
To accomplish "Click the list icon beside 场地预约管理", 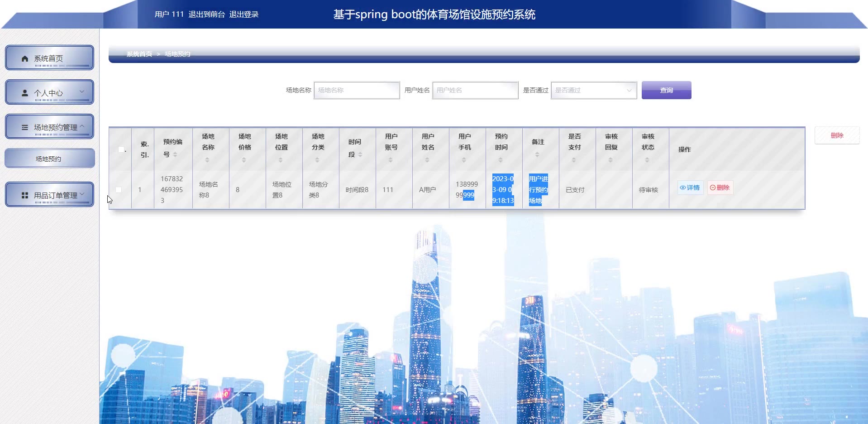I will pos(25,127).
